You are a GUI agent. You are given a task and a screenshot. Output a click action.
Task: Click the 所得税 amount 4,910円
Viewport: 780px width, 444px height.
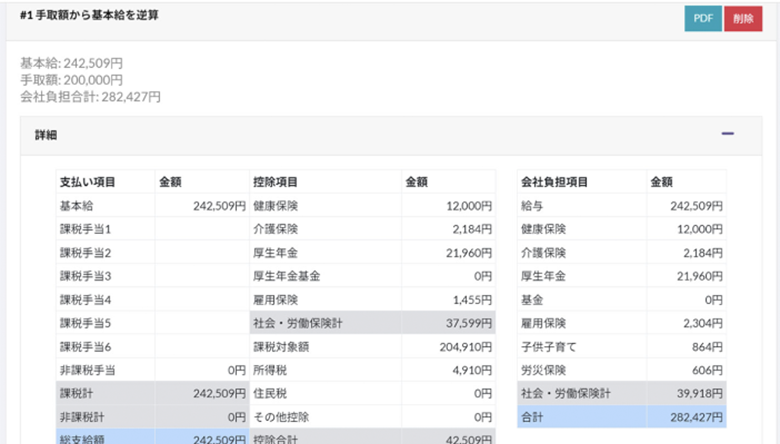[468, 369]
